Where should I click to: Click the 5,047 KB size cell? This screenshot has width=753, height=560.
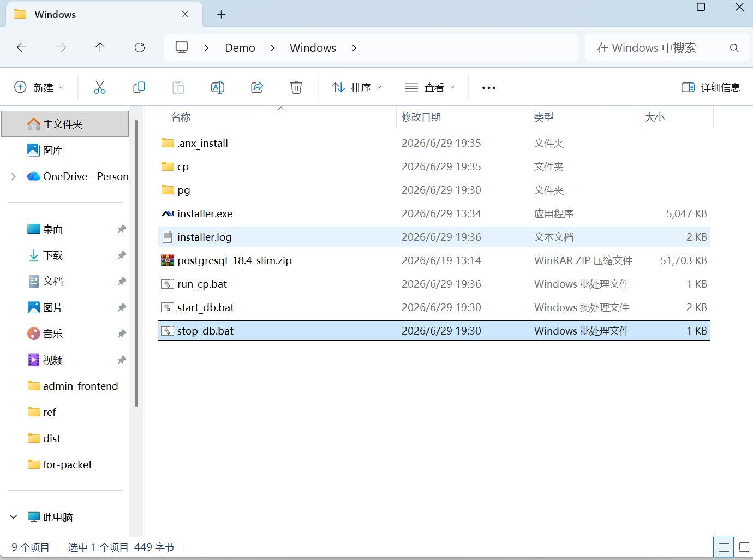pyautogui.click(x=686, y=213)
